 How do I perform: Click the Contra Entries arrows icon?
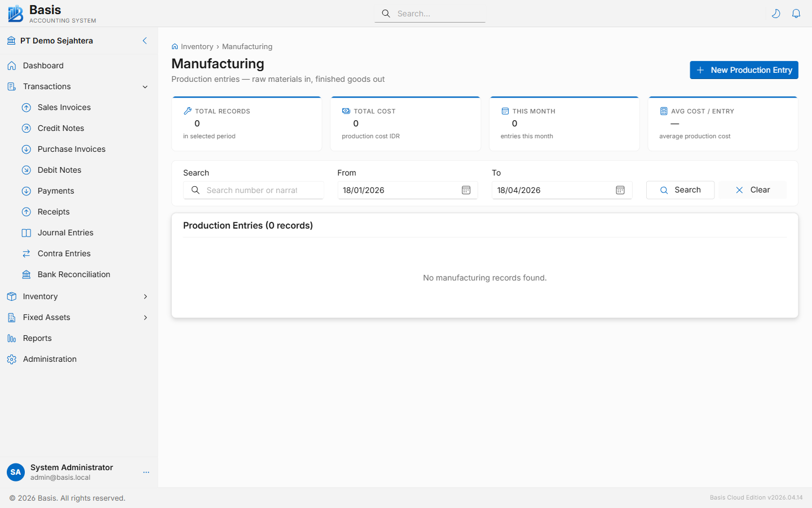click(x=26, y=253)
